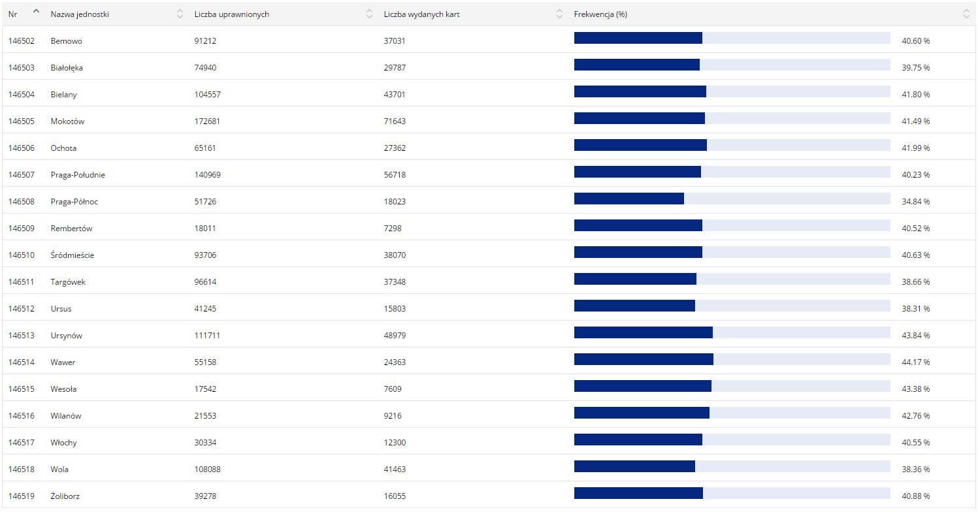The image size is (980, 512).
Task: Click the Wawer turnout progress bar
Action: point(732,359)
